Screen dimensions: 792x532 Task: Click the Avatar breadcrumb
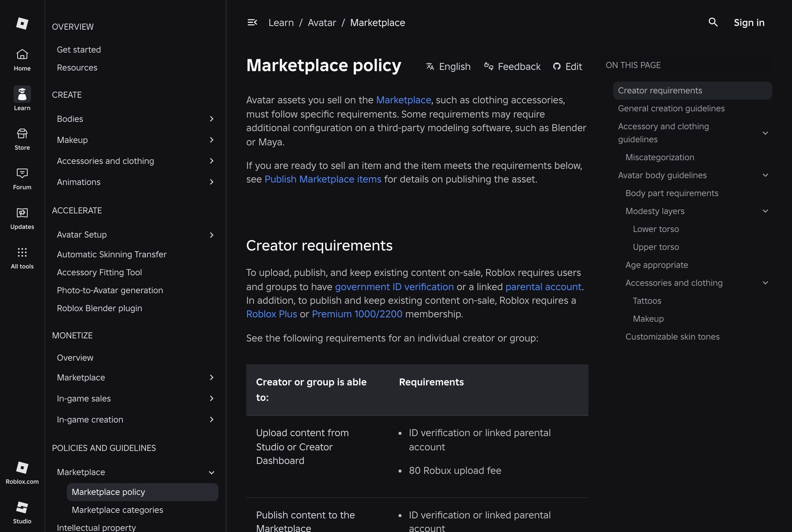coord(322,23)
